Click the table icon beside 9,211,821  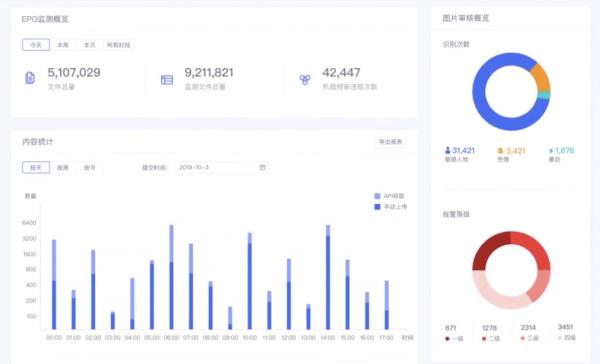(x=167, y=80)
